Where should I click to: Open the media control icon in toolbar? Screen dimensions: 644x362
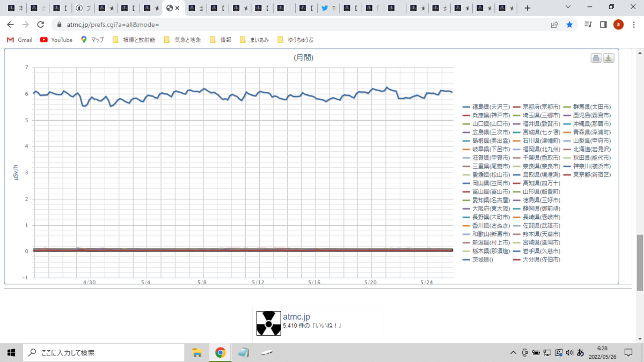[588, 25]
